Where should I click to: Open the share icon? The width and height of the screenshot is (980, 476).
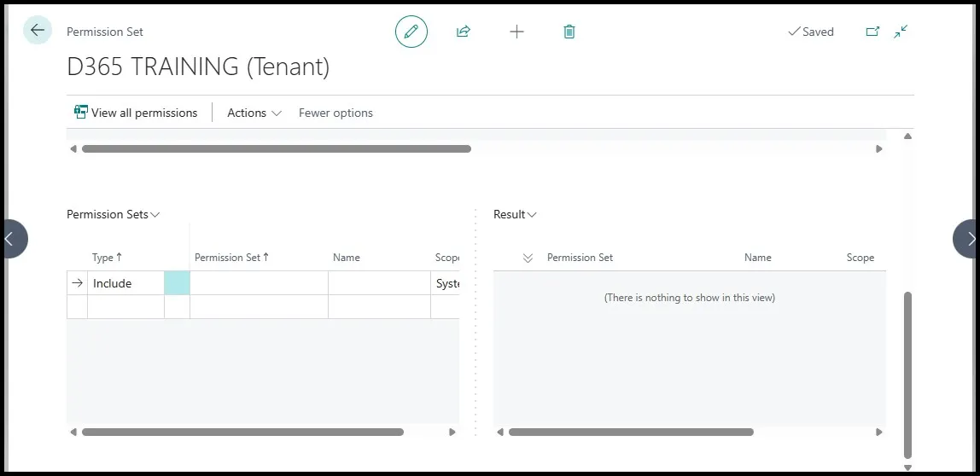point(464,32)
